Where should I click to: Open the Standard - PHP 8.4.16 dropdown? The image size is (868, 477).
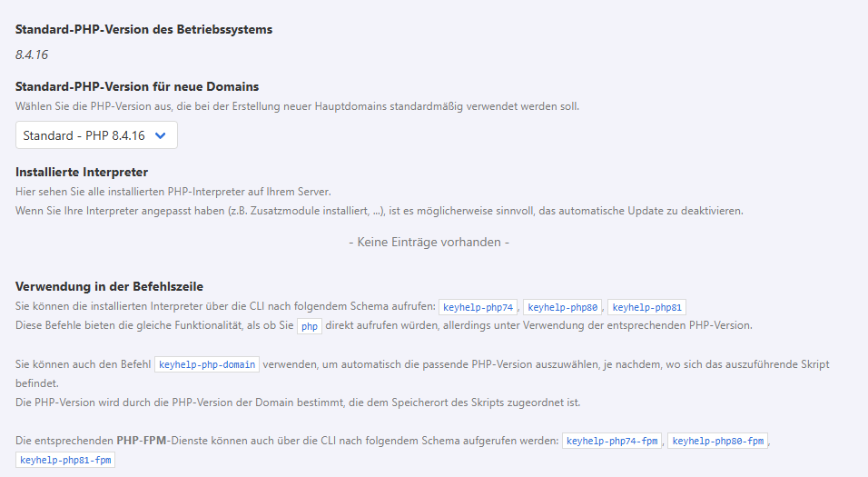[x=96, y=135]
